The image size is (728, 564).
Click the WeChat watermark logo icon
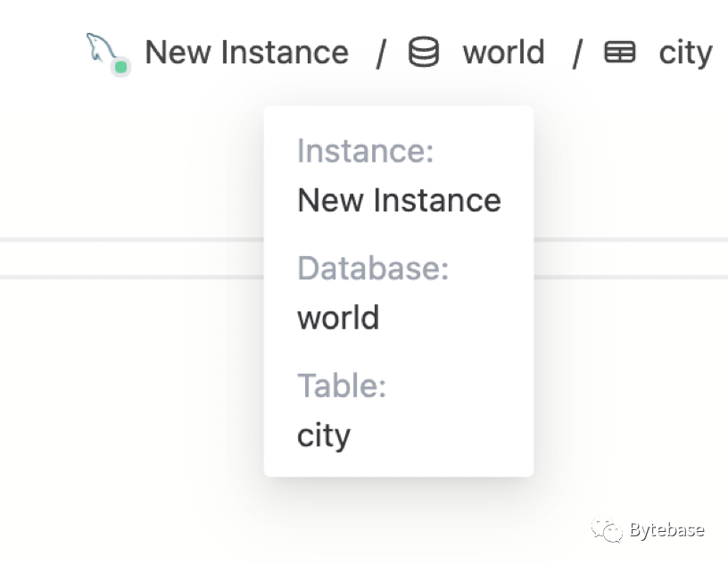607,530
